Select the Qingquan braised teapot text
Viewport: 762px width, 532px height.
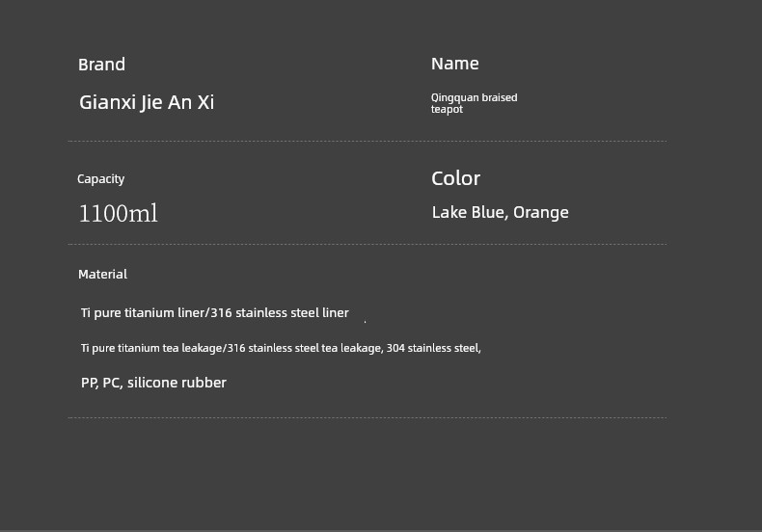point(474,103)
